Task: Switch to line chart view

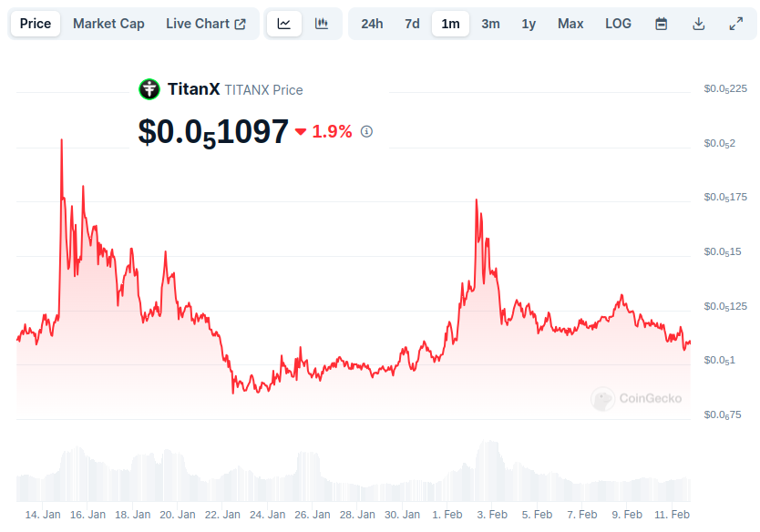Action: 284,24
